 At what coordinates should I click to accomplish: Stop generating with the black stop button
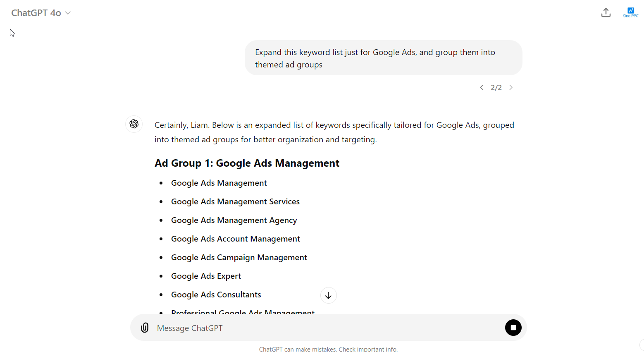(x=513, y=328)
